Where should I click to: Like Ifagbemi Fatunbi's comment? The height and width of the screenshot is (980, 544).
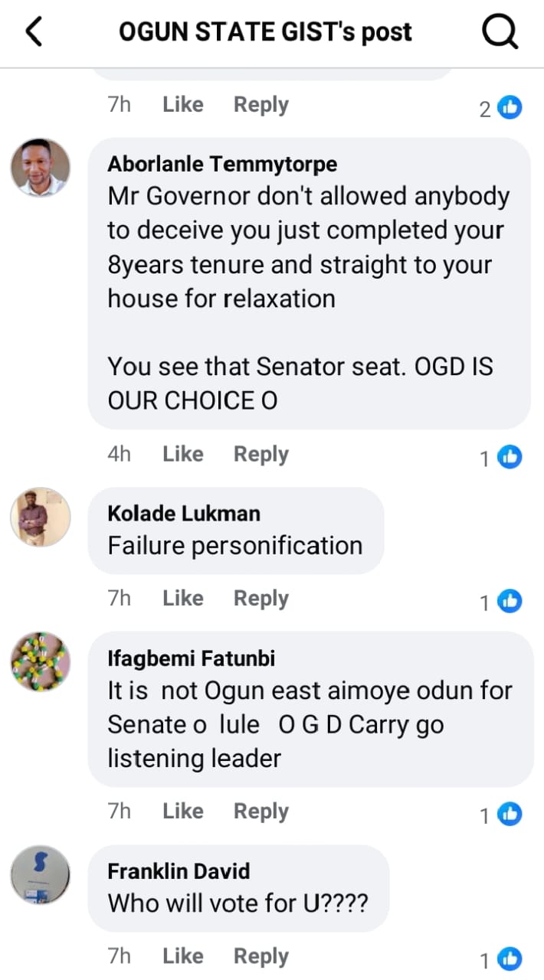pos(182,811)
